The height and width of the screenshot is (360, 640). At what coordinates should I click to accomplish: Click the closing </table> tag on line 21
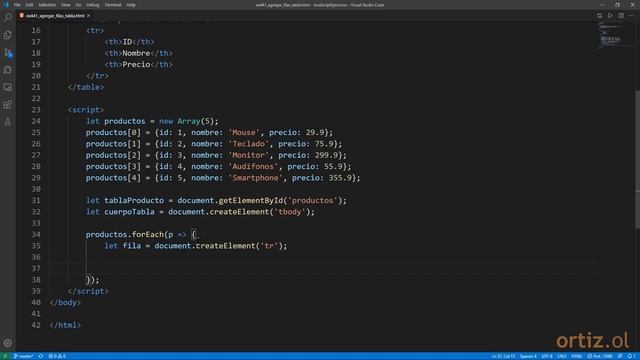pyautogui.click(x=86, y=87)
